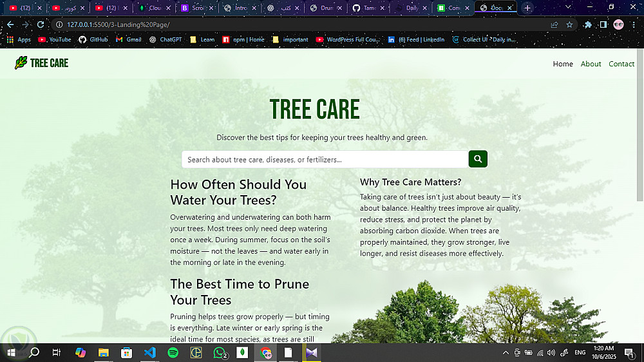The image size is (644, 362).
Task: Open MongoDB Compass leaf icon in taskbar
Action: [x=242, y=352]
